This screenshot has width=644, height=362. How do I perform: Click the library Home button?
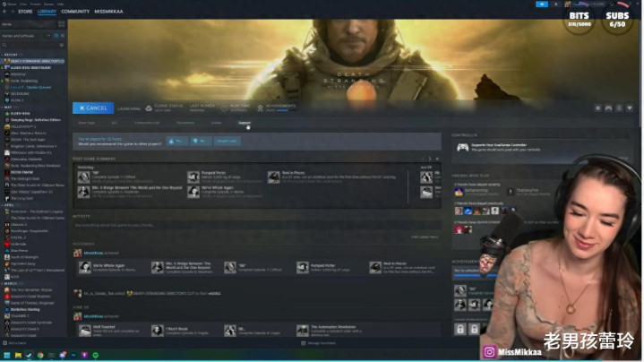[29, 24]
